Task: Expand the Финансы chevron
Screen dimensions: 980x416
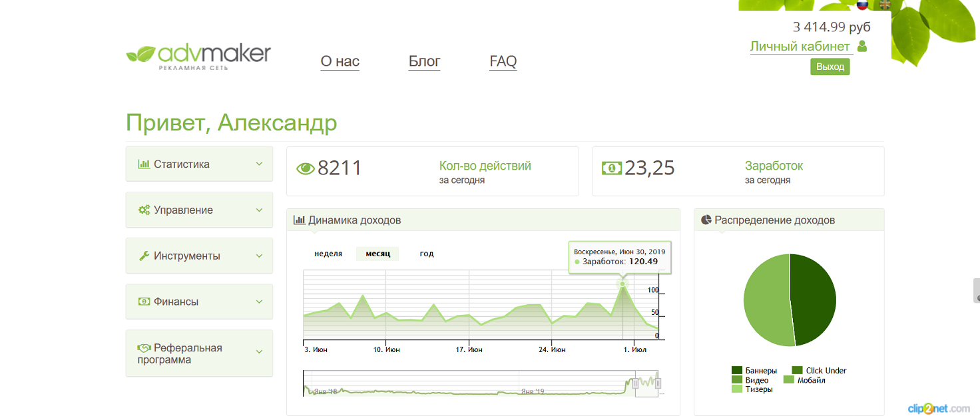Action: click(259, 302)
